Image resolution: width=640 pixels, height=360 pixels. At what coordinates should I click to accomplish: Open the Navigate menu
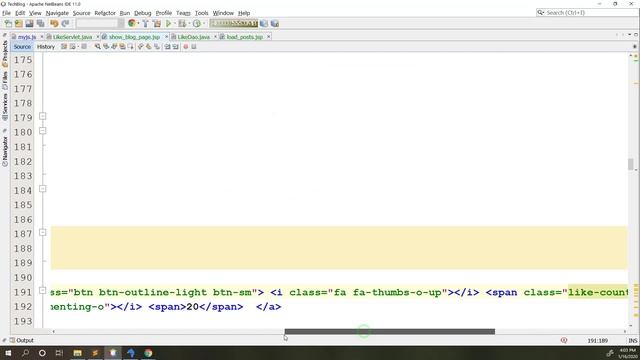point(57,13)
